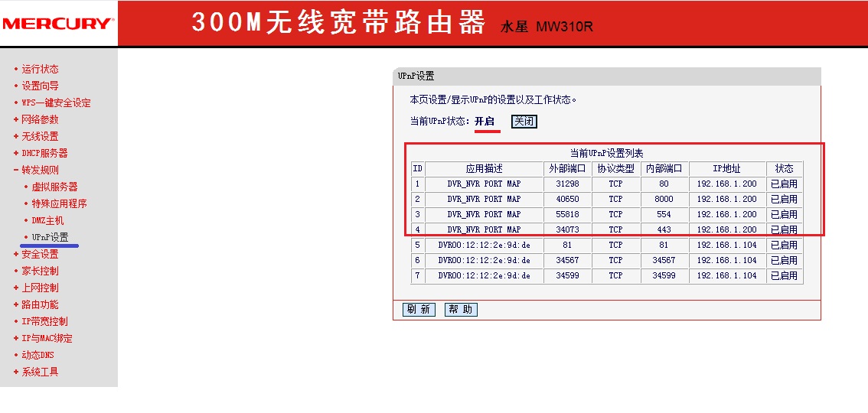
Task: Open the DMZ主机 submenu item
Action: click(x=47, y=220)
